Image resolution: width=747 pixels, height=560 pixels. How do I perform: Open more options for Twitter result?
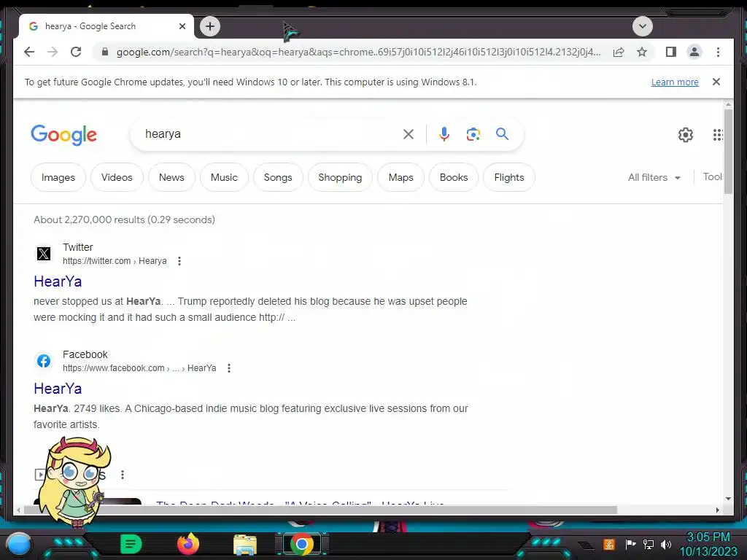click(179, 261)
